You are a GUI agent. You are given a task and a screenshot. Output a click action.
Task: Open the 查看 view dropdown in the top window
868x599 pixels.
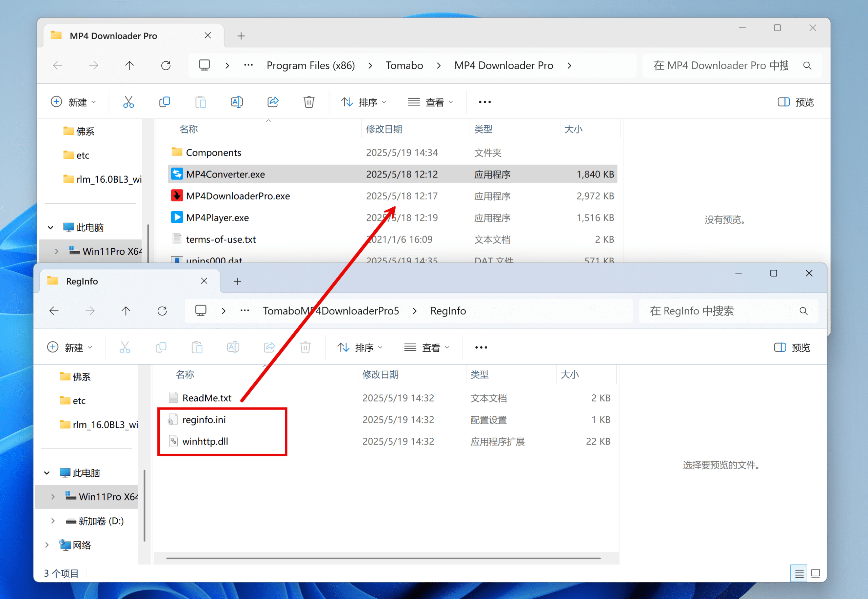pos(430,102)
